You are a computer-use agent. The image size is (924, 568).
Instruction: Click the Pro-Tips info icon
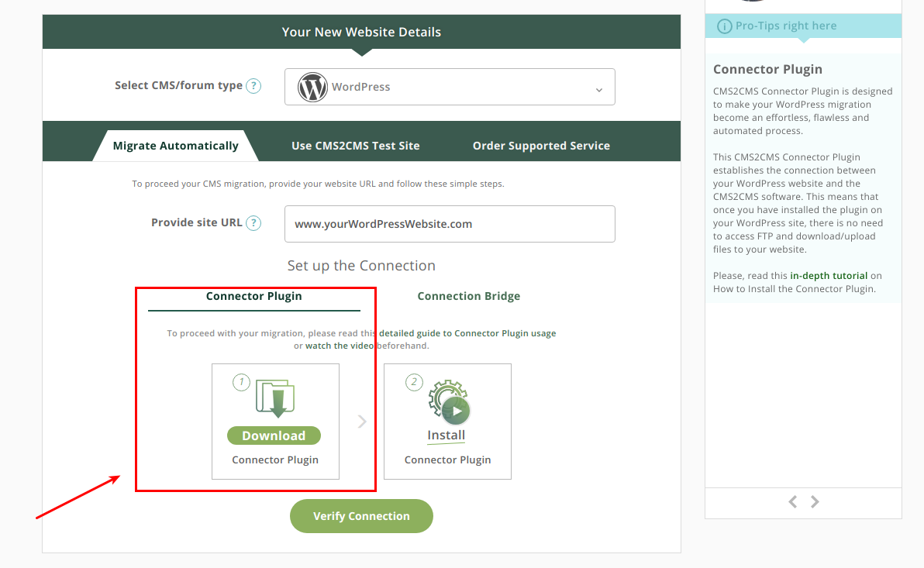724,26
